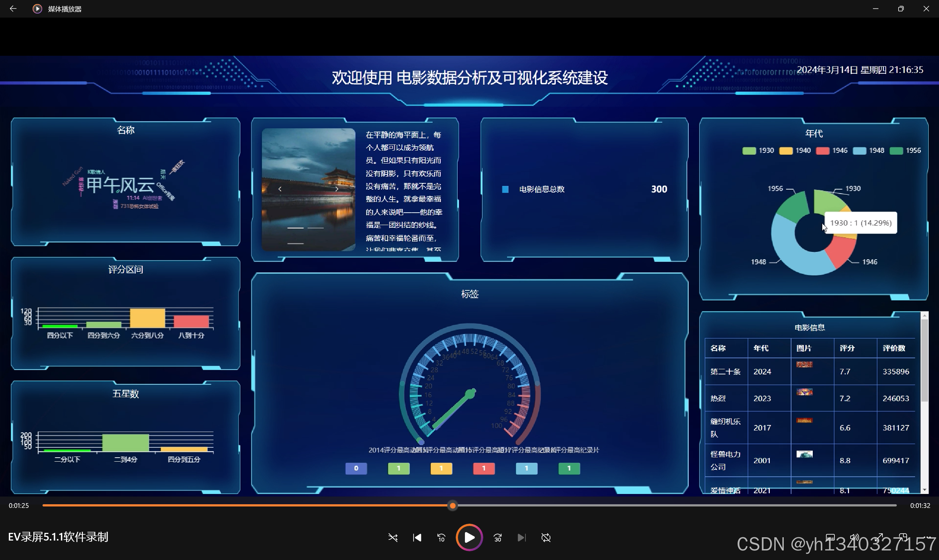Go to previous carousel image
The height and width of the screenshot is (560, 939).
[280, 189]
